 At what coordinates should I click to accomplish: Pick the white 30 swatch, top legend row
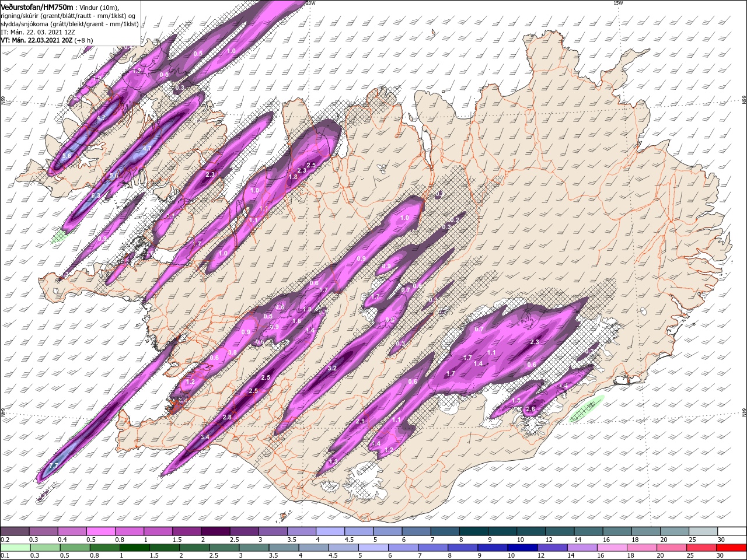pos(732,531)
